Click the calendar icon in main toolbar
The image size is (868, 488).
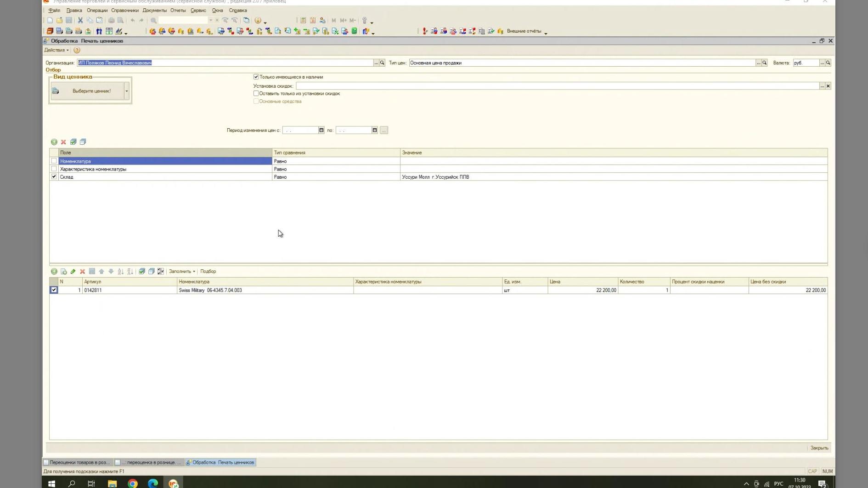pyautogui.click(x=313, y=20)
